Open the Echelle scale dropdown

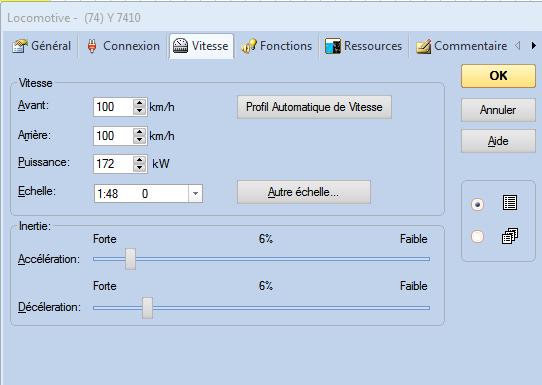[195, 194]
